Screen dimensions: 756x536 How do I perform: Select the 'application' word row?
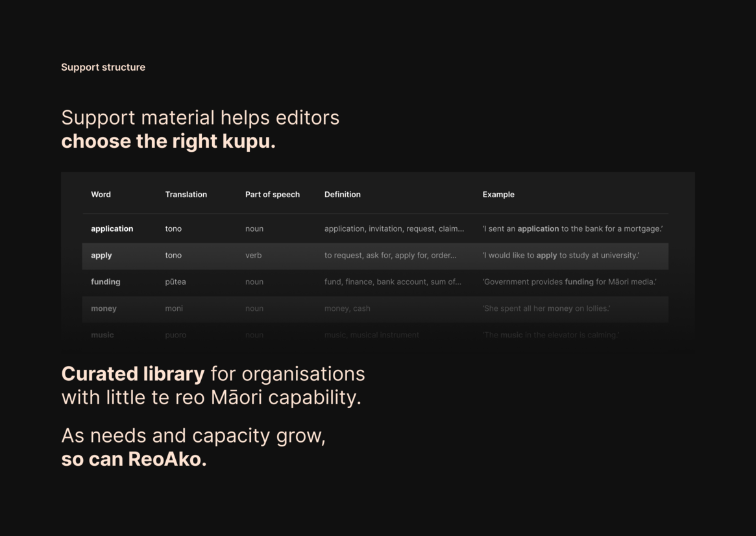(x=112, y=229)
